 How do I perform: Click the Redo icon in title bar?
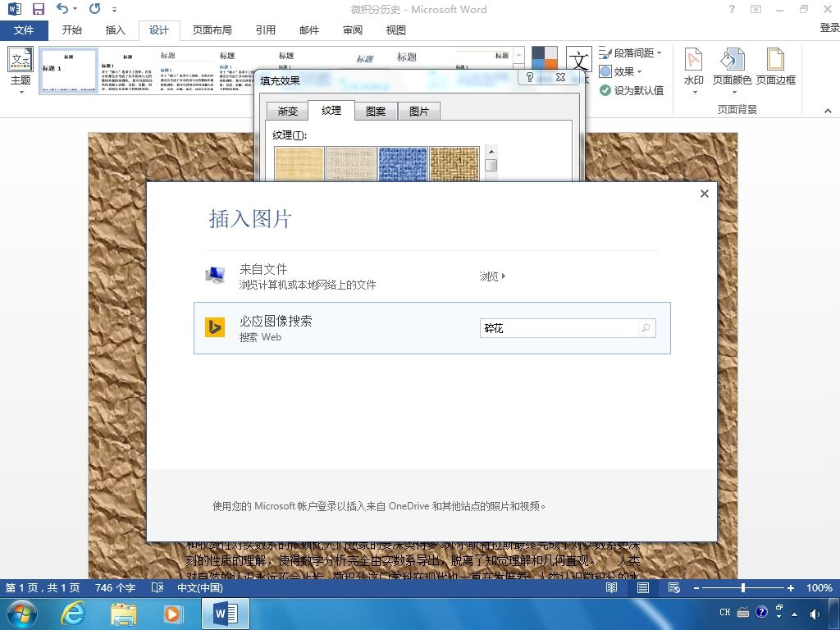[95, 8]
